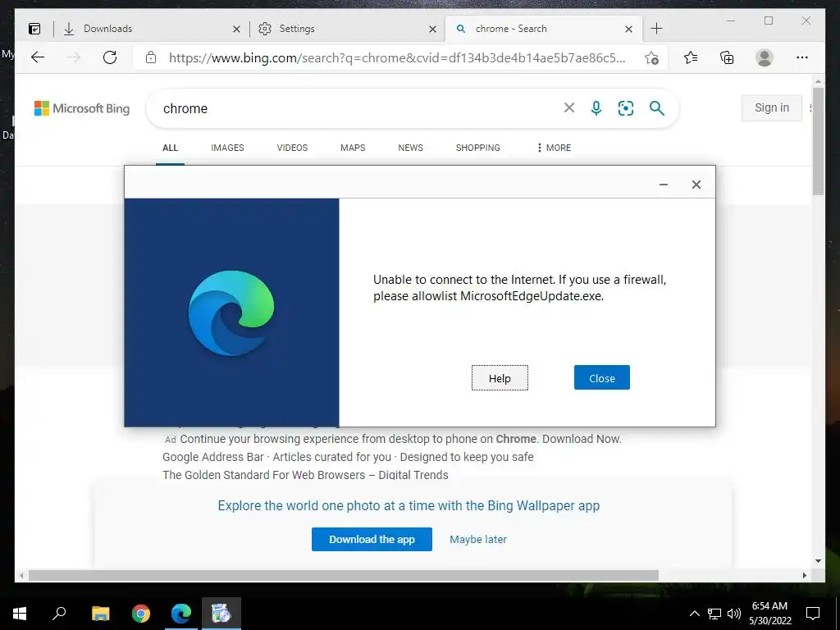The image size is (840, 630).
Task: Switch to SHOPPING results
Action: point(478,148)
